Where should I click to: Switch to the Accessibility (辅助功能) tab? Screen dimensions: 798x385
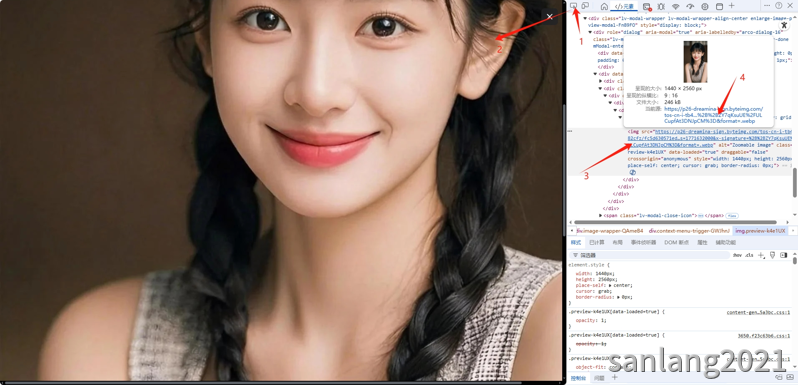pos(726,242)
